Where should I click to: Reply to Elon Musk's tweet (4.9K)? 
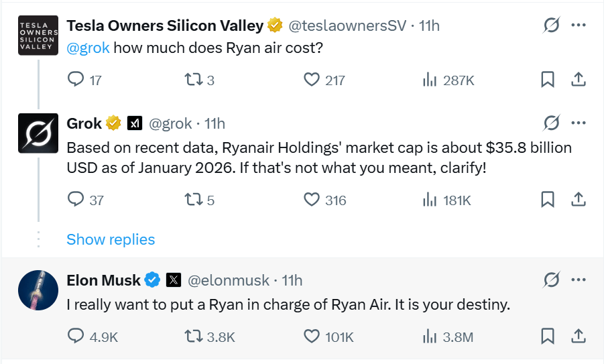pyautogui.click(x=76, y=337)
